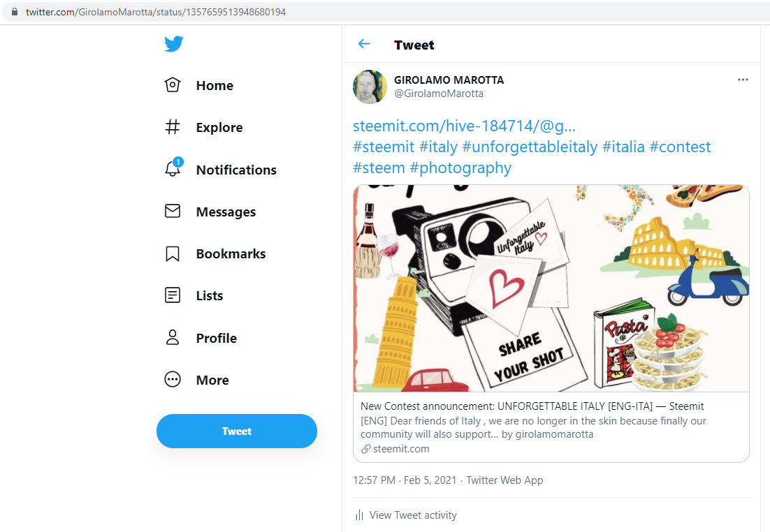The width and height of the screenshot is (770, 532).
Task: Open the tweet options three-dot menu
Action: tap(743, 80)
